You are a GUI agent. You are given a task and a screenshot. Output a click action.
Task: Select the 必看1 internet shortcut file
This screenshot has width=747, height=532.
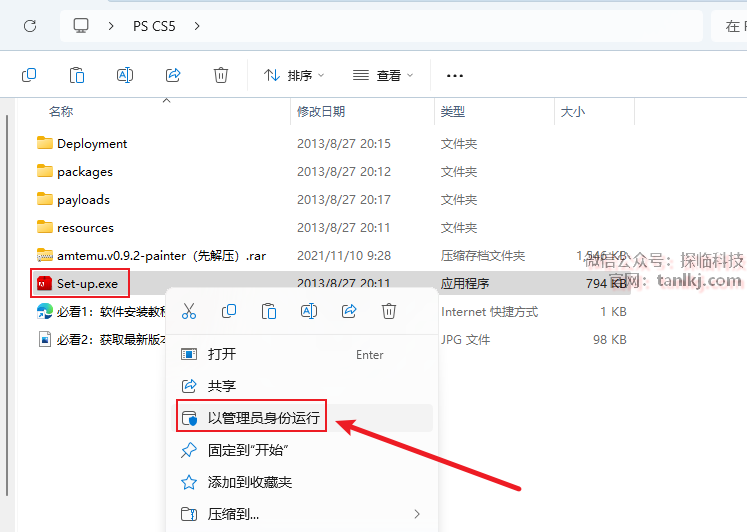111,311
